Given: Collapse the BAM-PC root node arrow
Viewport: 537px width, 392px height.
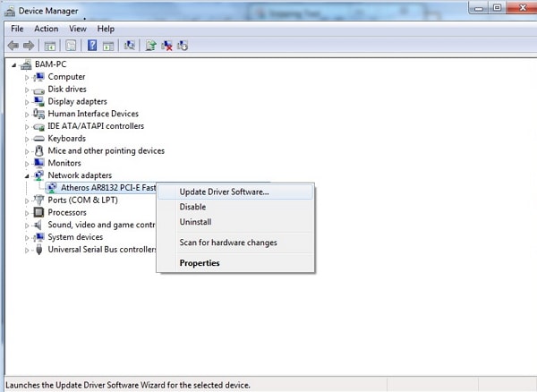Looking at the screenshot, I should point(14,65).
